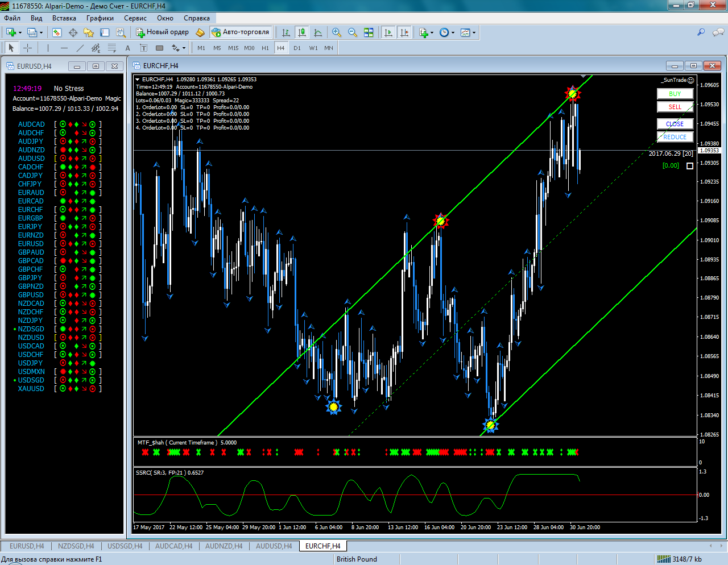Switch timeframe to M1
The height and width of the screenshot is (565, 728).
[x=201, y=48]
